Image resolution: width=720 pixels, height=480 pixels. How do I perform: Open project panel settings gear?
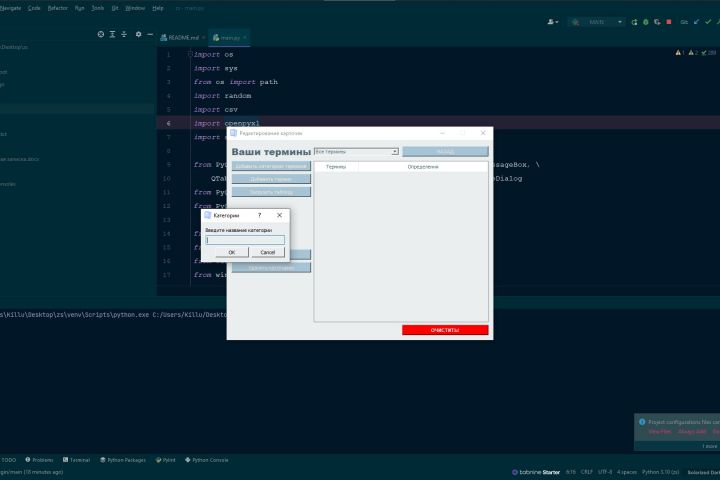click(138, 34)
